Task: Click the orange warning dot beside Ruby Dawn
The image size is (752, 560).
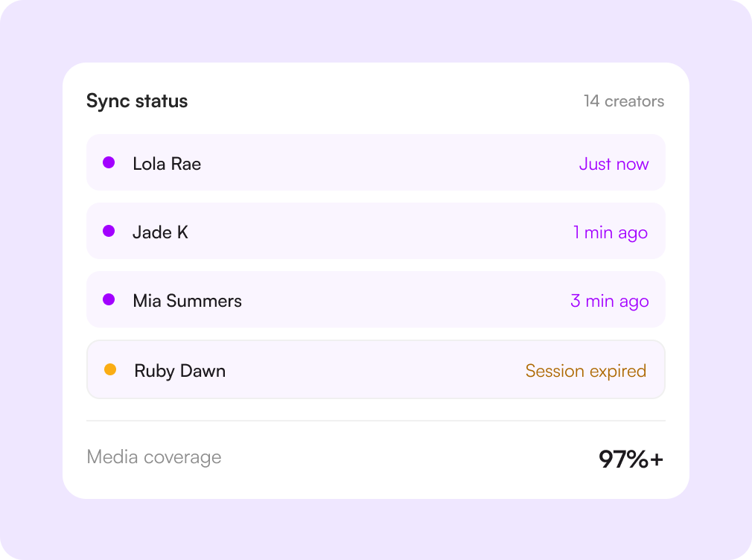Action: pos(110,369)
